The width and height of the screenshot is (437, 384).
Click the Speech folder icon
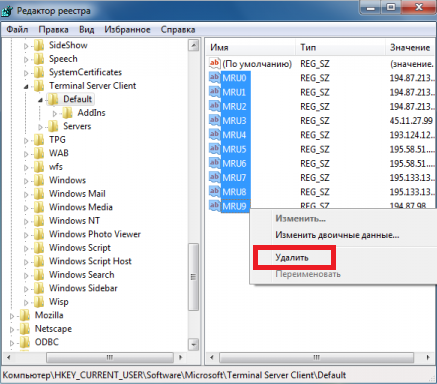click(x=39, y=59)
